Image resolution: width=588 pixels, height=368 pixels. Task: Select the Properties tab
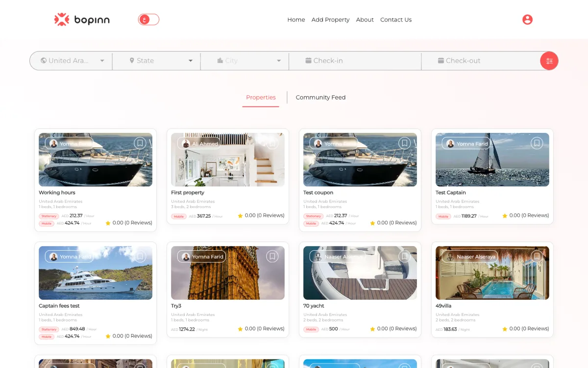tap(261, 98)
